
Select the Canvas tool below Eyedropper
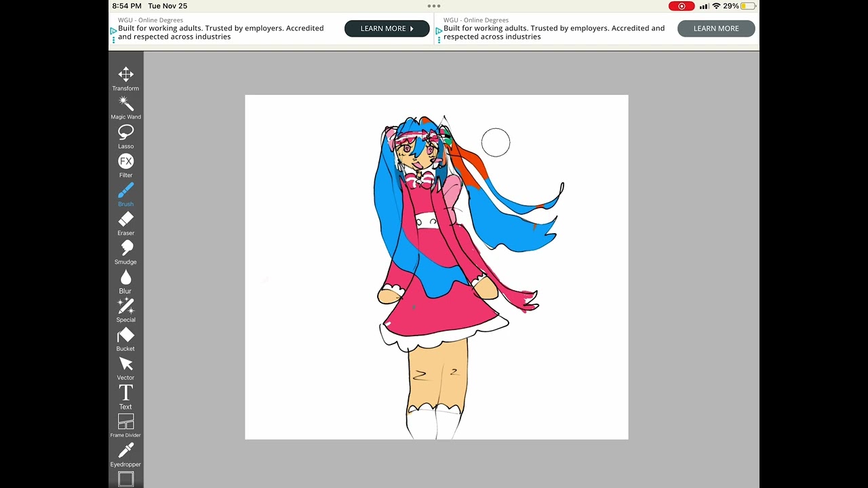click(125, 480)
